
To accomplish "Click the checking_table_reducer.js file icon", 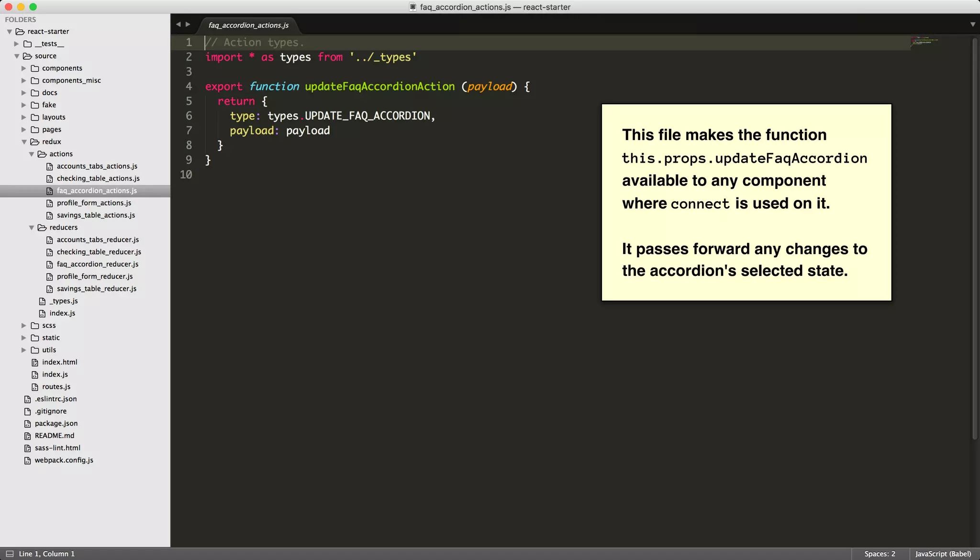I will pyautogui.click(x=49, y=252).
